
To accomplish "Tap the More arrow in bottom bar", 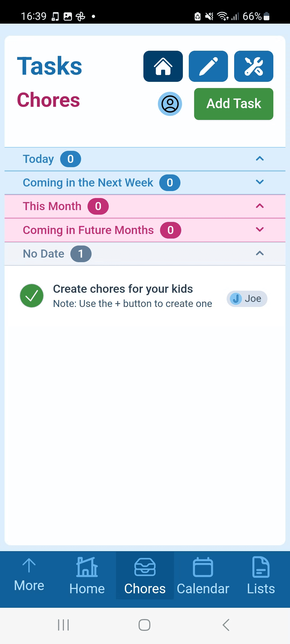I will click(29, 574).
